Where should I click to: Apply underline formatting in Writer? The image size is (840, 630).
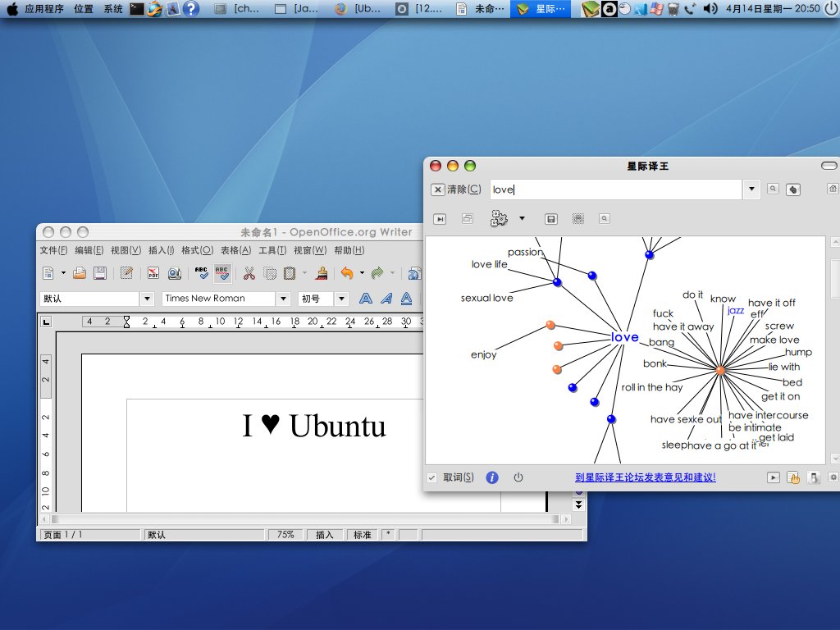tap(407, 299)
